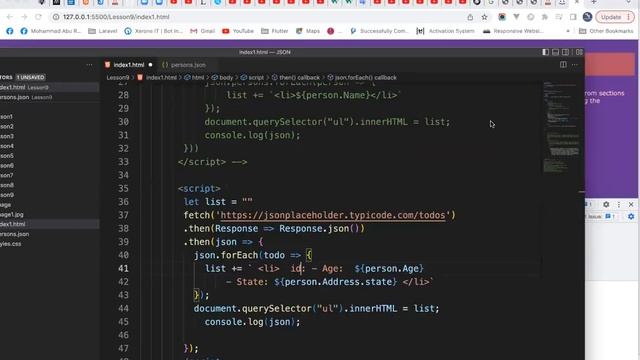This screenshot has width=640, height=360.
Task: Close the DevTools panel
Action: (x=631, y=204)
